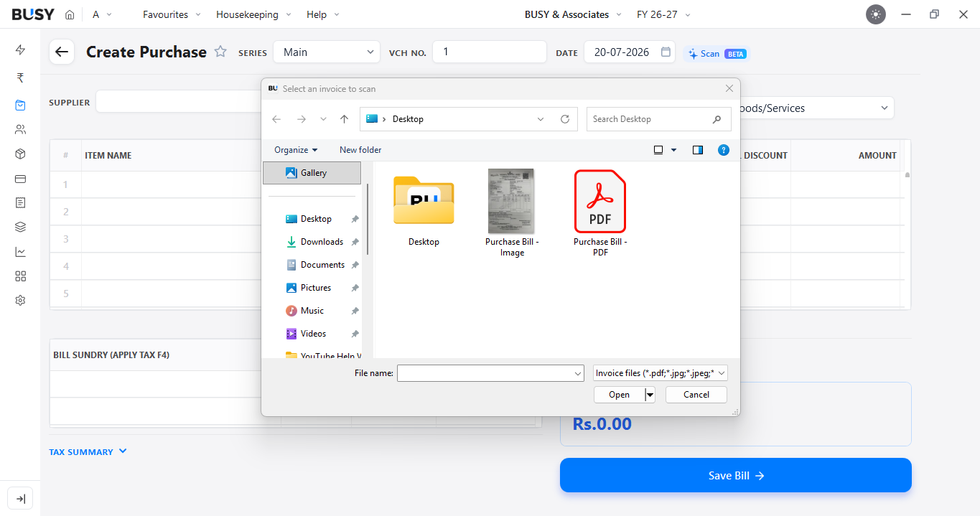This screenshot has width=980, height=516.
Task: Open the rupee accounts sidebar icon
Action: [x=20, y=78]
